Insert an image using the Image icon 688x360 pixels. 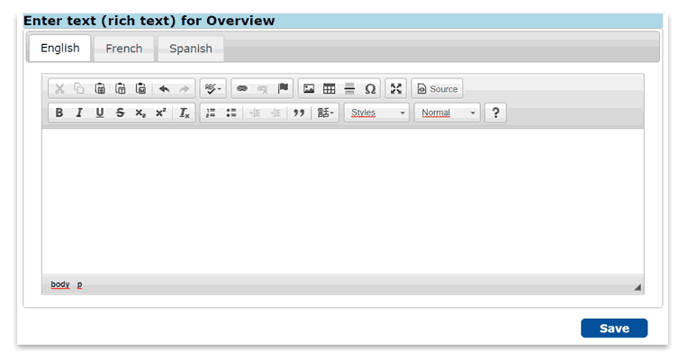[x=309, y=89]
